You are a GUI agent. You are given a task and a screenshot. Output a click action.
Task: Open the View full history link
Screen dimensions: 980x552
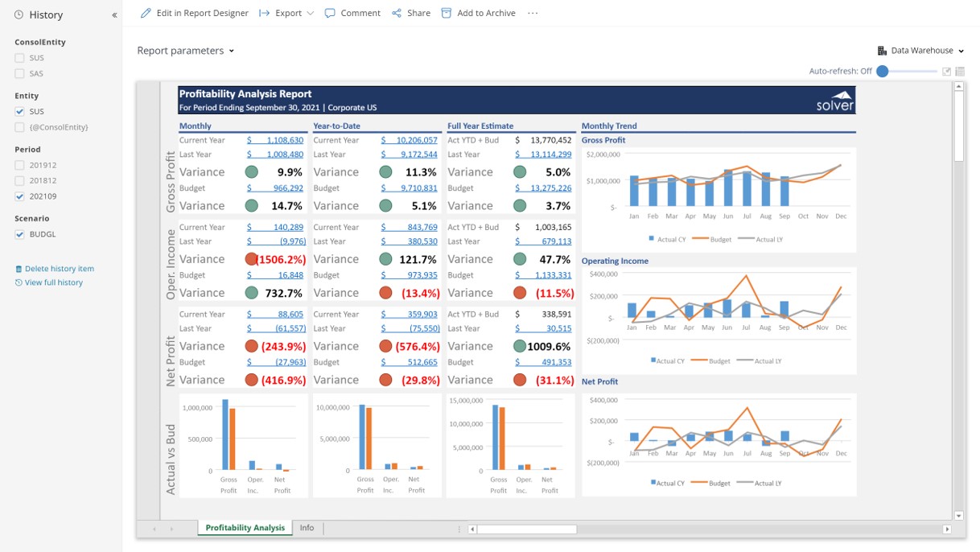coord(53,282)
